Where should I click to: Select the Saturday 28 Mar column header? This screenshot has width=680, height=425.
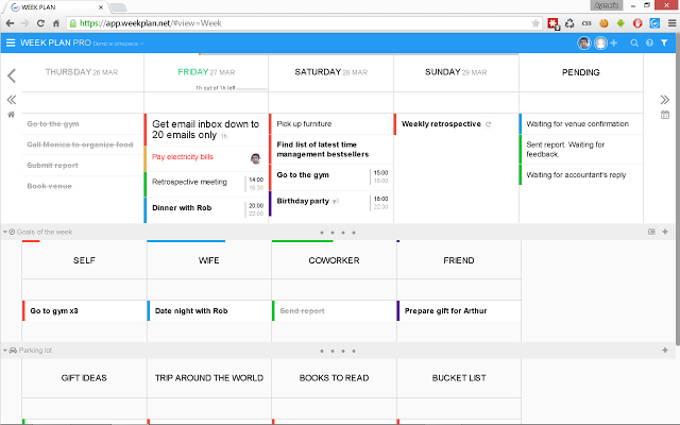pos(331,72)
